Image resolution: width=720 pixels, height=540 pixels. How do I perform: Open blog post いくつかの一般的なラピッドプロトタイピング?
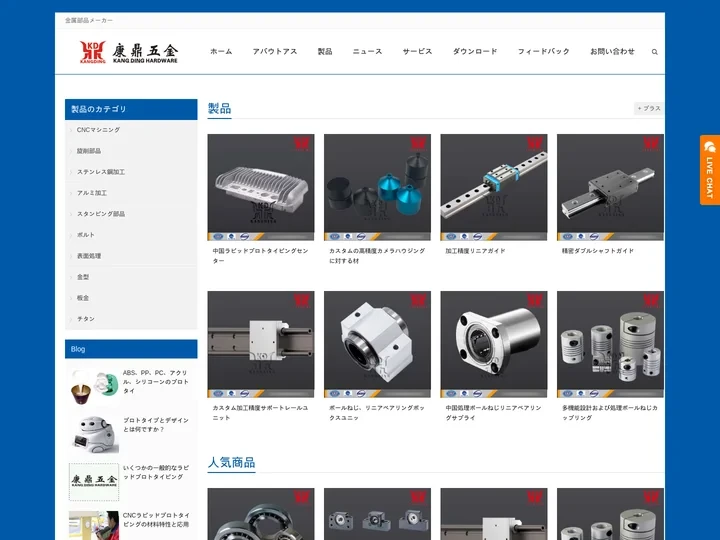coord(156,472)
